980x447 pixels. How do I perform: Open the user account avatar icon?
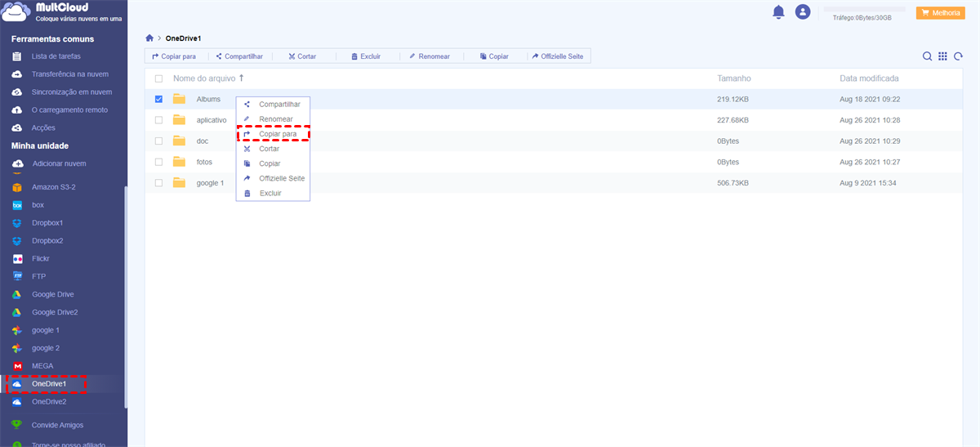(803, 11)
